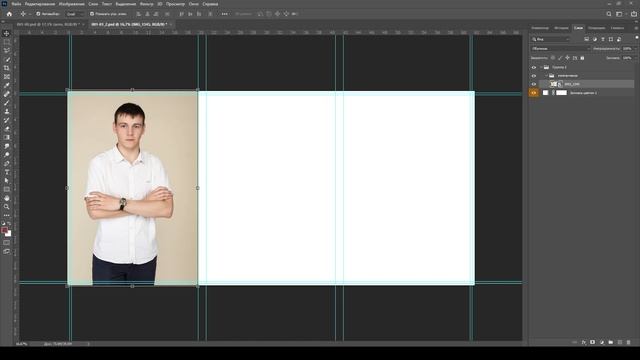Image resolution: width=640 pixels, height=360 pixels.
Task: Click the Заливка цветом 1 color thumbnail
Action: [x=545, y=93]
